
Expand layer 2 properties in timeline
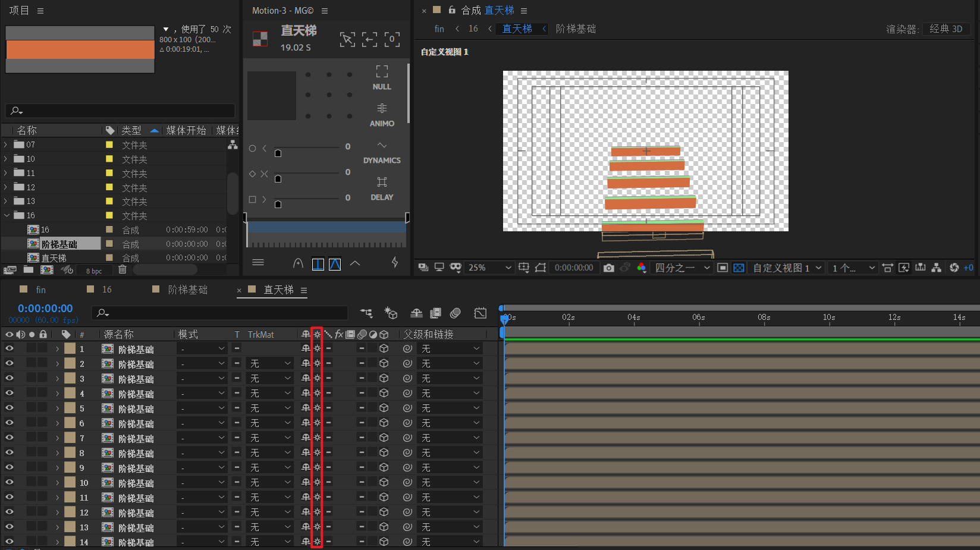[x=58, y=363]
